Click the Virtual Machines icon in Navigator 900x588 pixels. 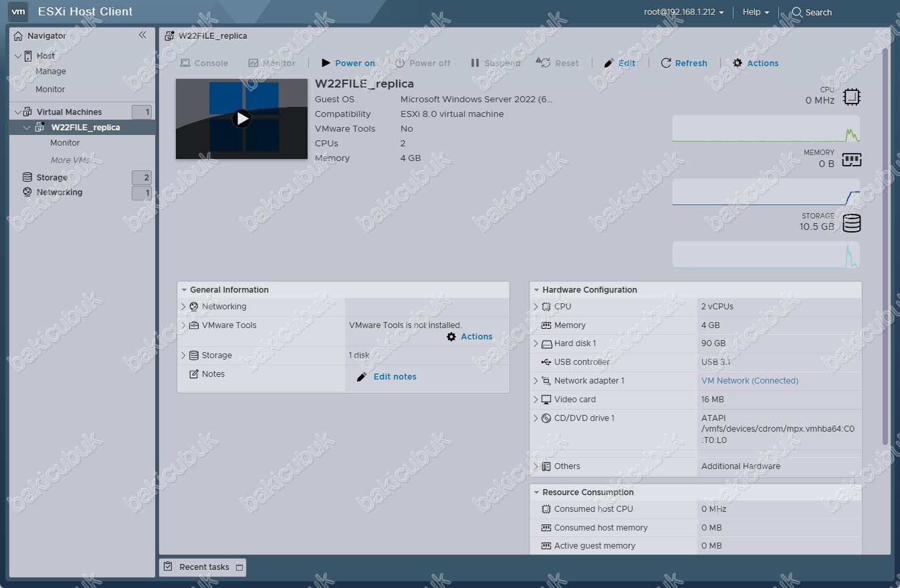click(28, 112)
